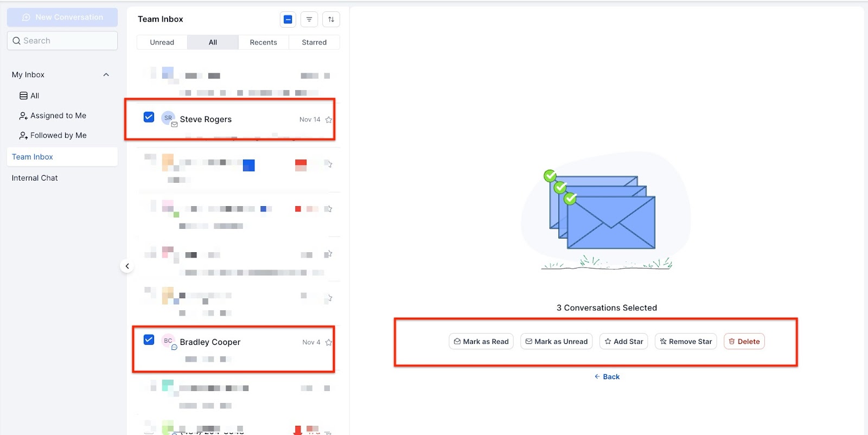Click the filter icon in Team Inbox header

coord(309,20)
